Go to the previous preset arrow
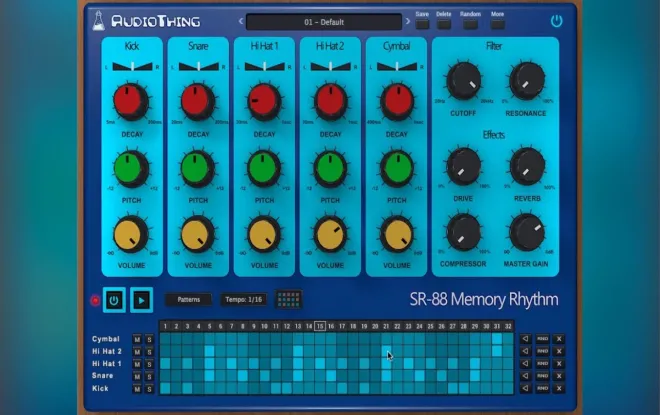The width and height of the screenshot is (660, 415). pos(241,21)
